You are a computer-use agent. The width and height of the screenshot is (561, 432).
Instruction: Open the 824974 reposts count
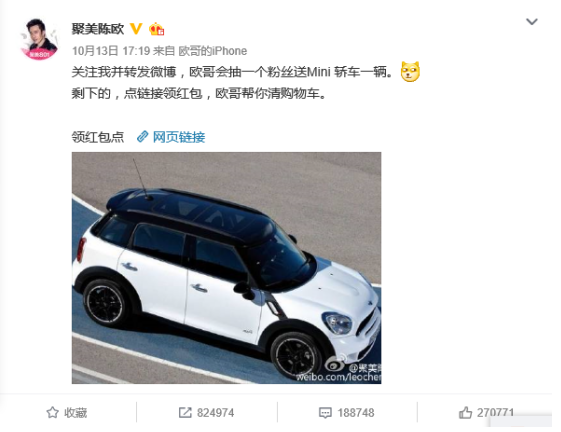215,413
